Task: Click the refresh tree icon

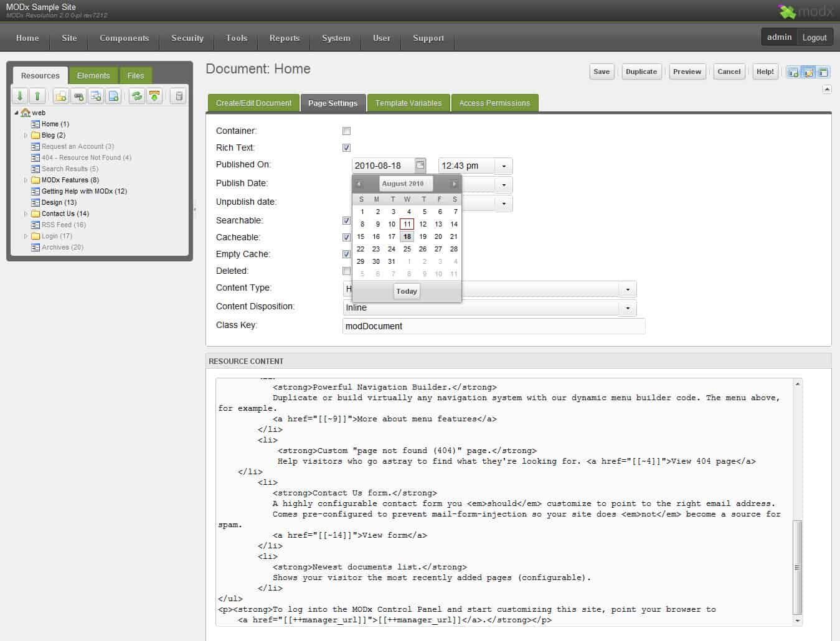Action: pyautogui.click(x=136, y=96)
